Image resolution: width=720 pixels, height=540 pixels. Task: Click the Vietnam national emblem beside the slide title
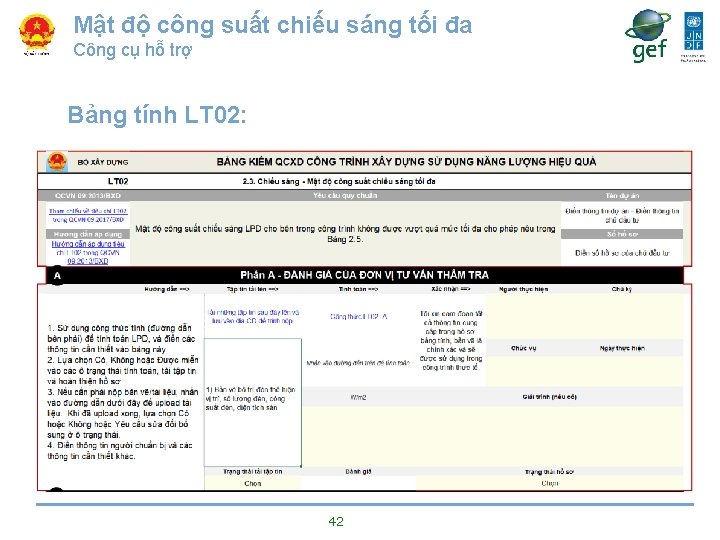(37, 33)
